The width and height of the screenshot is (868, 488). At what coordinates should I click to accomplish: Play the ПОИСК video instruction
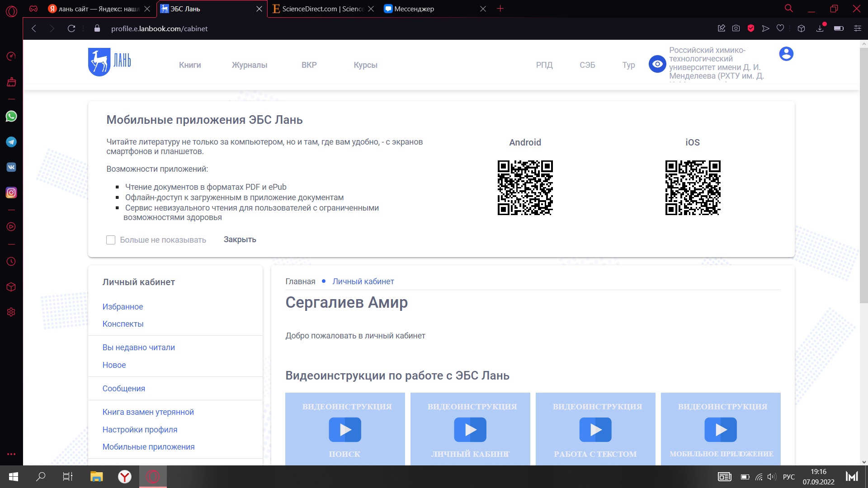(x=345, y=429)
